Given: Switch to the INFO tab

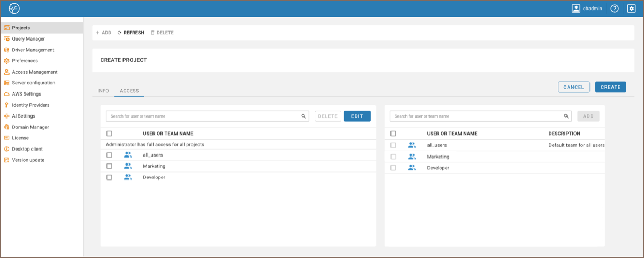Looking at the screenshot, I should (x=103, y=91).
